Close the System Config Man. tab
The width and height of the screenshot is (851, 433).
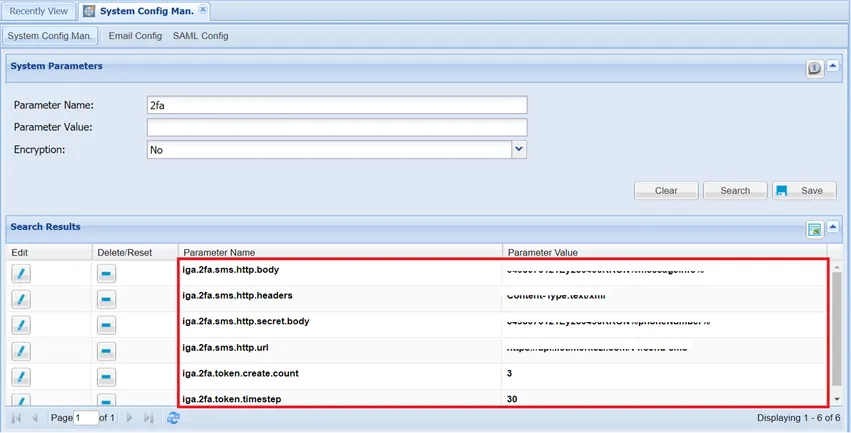[x=202, y=10]
